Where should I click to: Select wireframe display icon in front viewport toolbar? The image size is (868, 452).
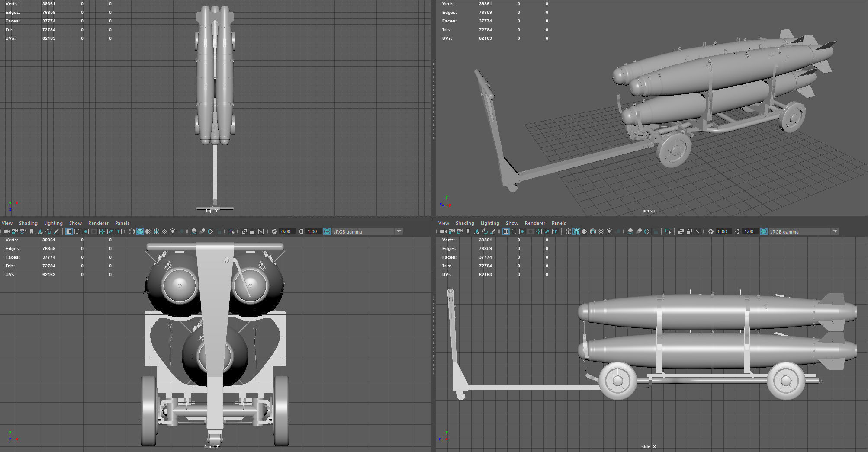point(132,231)
